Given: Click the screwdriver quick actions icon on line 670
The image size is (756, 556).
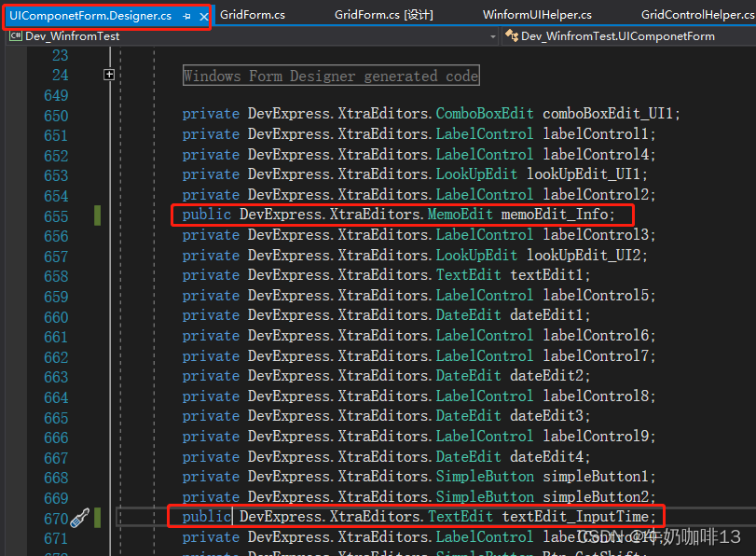Looking at the screenshot, I should coord(79,518).
